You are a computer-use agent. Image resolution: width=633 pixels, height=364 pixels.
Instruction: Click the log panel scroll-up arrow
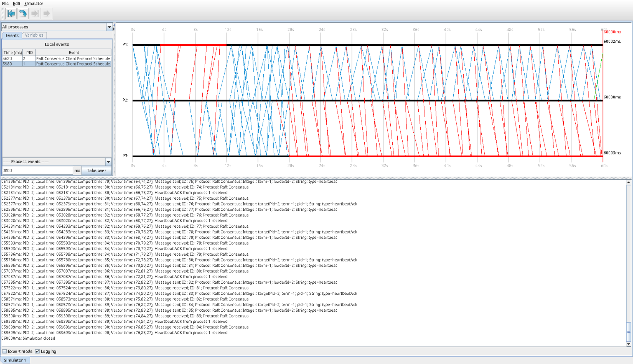628,182
